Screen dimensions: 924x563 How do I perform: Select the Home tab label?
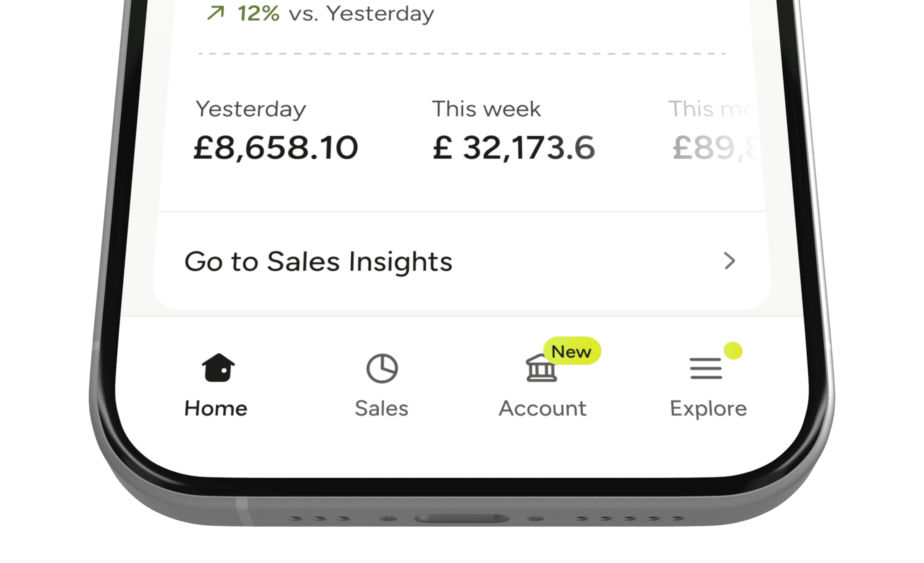coord(216,408)
